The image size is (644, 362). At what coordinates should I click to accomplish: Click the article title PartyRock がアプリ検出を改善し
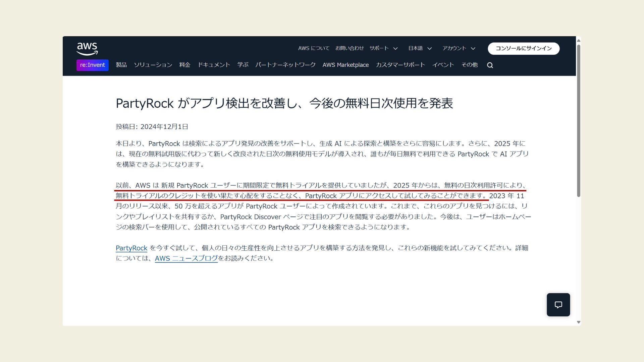284,103
